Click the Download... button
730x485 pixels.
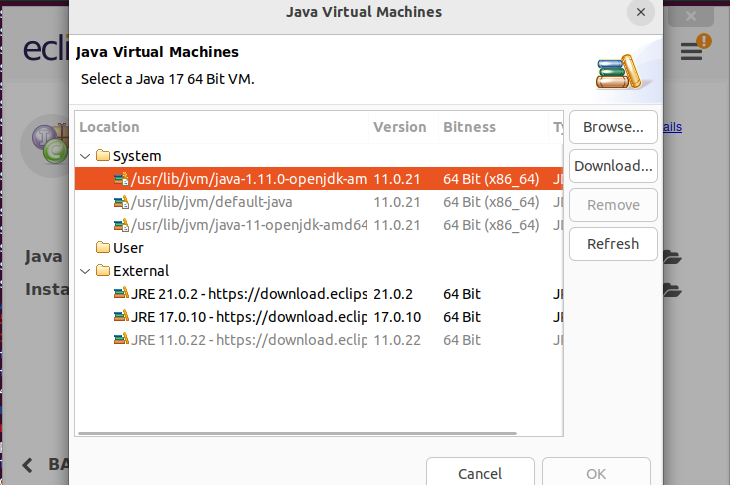point(613,166)
